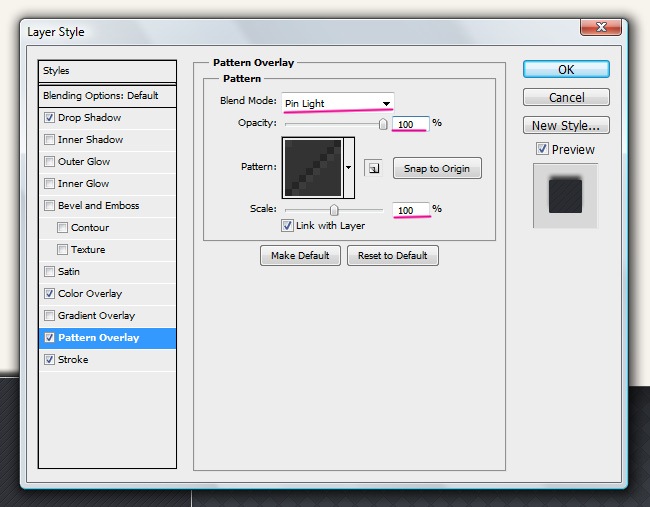The width and height of the screenshot is (650, 507).
Task: Click the Scale percentage input field
Action: click(x=410, y=210)
